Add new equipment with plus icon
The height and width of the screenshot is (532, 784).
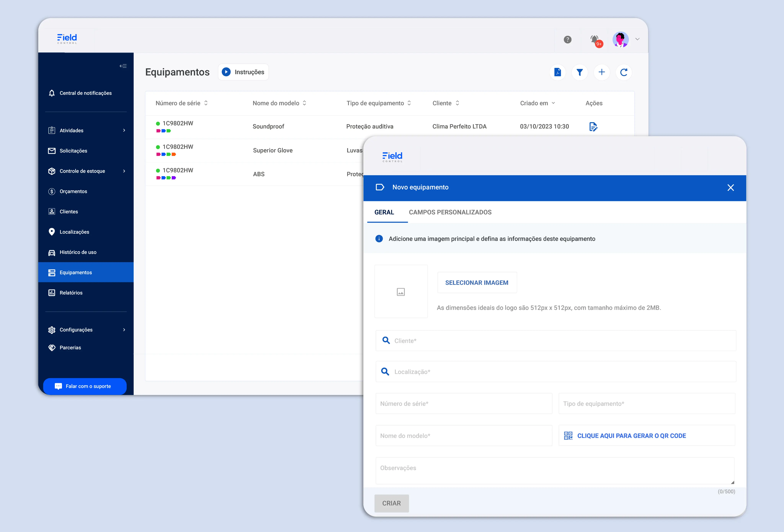(601, 72)
